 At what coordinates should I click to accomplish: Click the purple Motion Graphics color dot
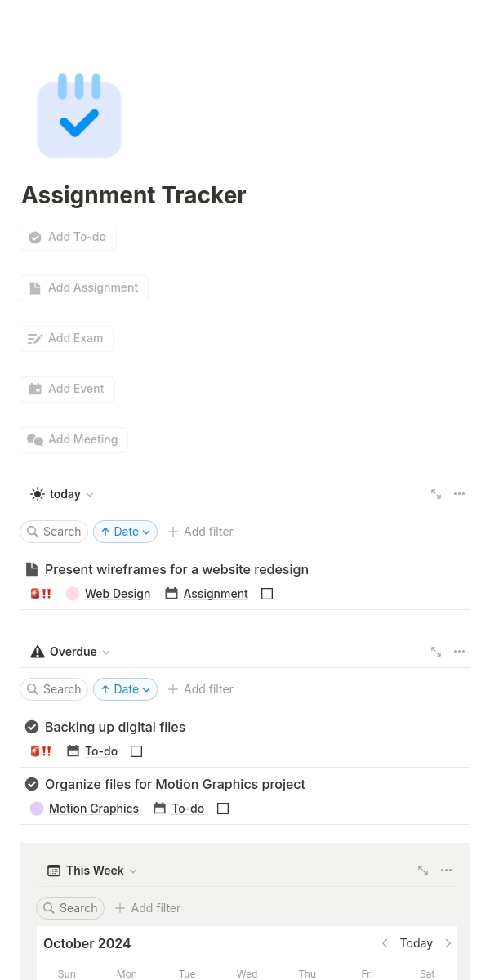[x=37, y=808]
